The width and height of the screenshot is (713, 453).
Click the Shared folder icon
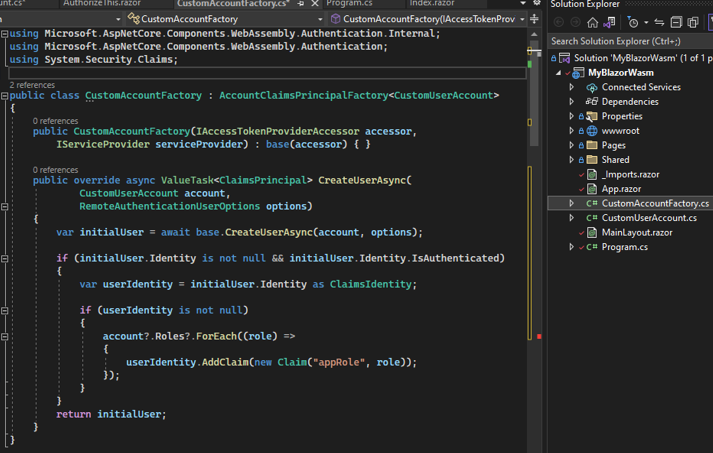coord(592,160)
